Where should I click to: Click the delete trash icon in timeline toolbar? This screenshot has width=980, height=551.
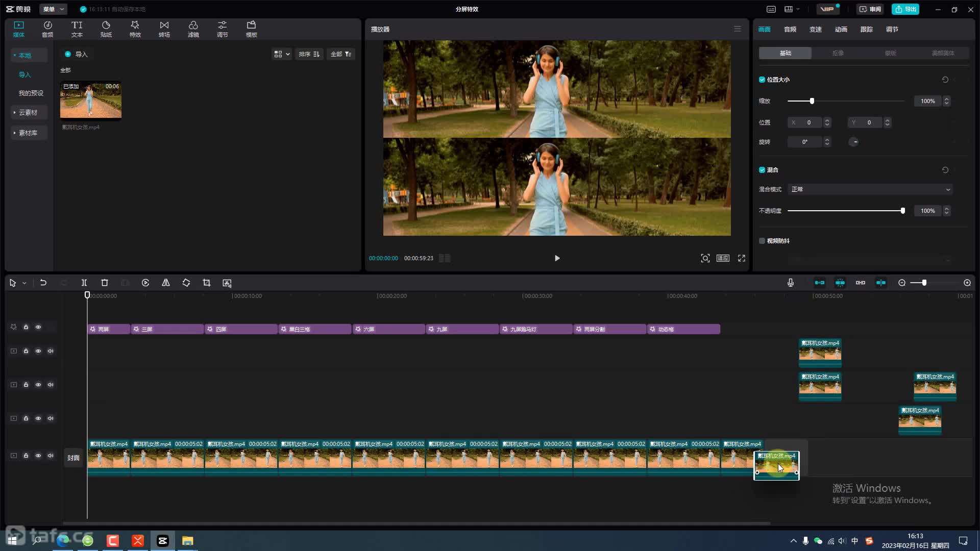pyautogui.click(x=105, y=283)
